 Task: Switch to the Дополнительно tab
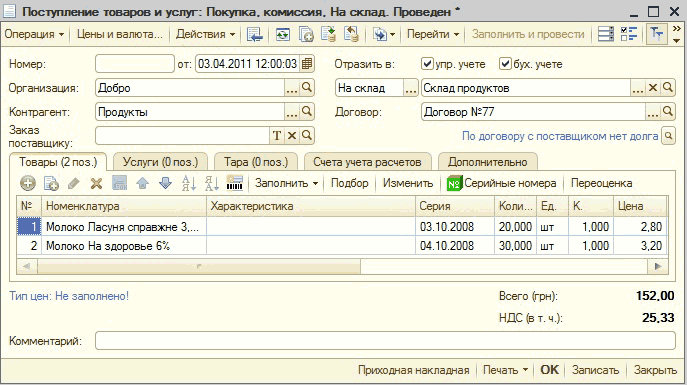488,162
